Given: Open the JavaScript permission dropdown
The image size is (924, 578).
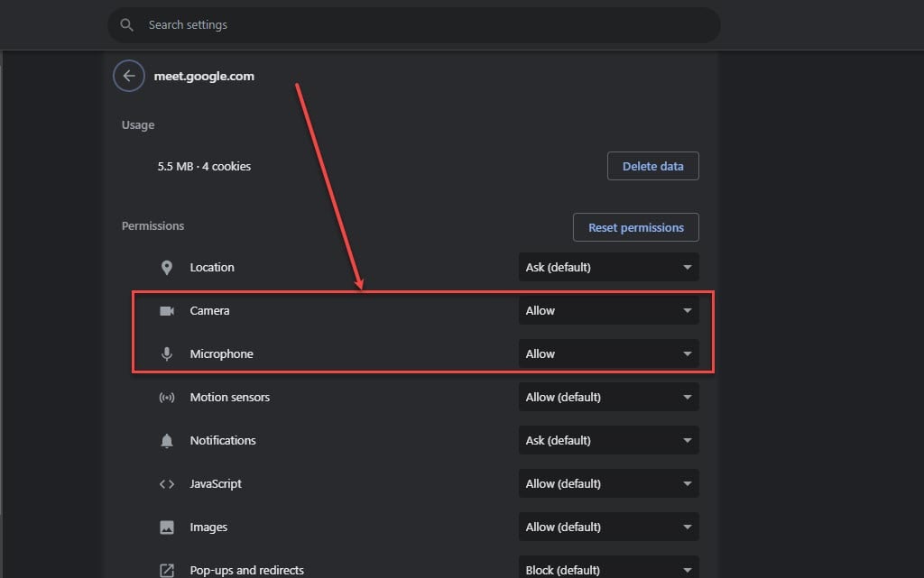Looking at the screenshot, I should tap(608, 483).
